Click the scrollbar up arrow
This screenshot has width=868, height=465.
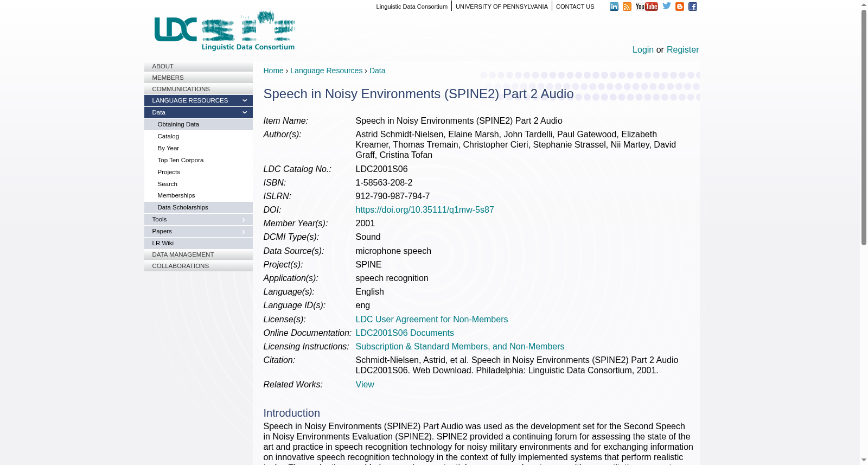click(x=864, y=4)
